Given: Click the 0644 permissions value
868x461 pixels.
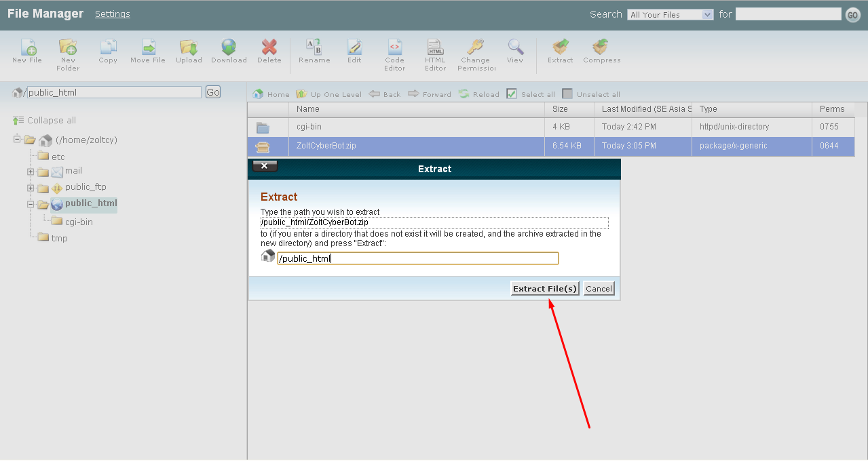Looking at the screenshot, I should pos(829,146).
